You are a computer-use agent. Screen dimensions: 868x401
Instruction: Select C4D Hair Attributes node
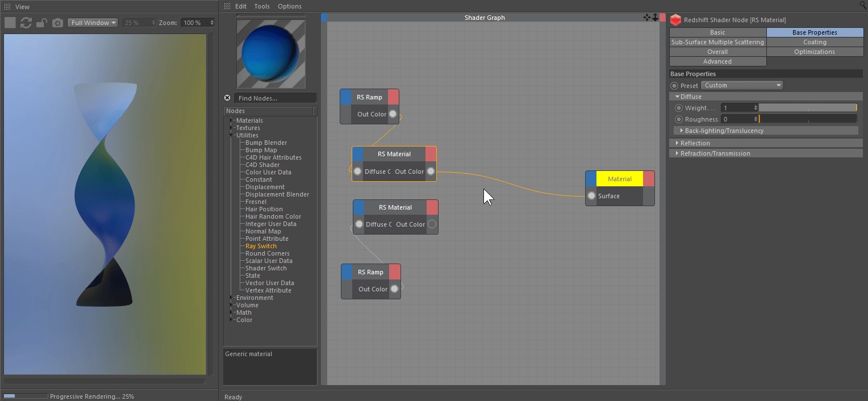273,157
